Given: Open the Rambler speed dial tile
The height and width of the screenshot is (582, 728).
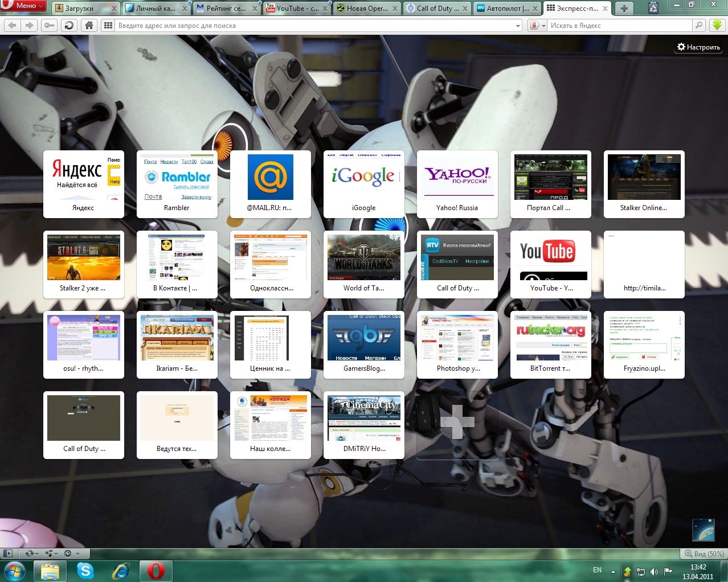Looking at the screenshot, I should click(x=177, y=184).
